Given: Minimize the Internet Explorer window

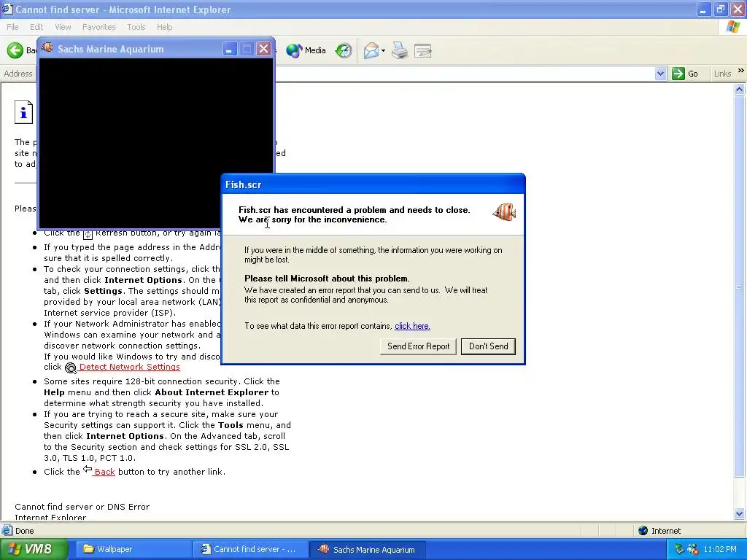Looking at the screenshot, I should pos(703,9).
